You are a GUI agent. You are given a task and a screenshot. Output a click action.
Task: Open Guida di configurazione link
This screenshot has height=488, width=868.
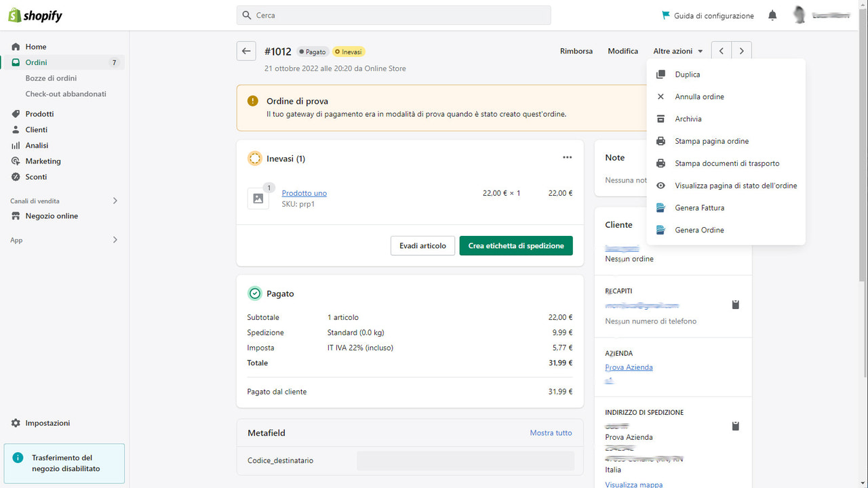click(x=707, y=15)
